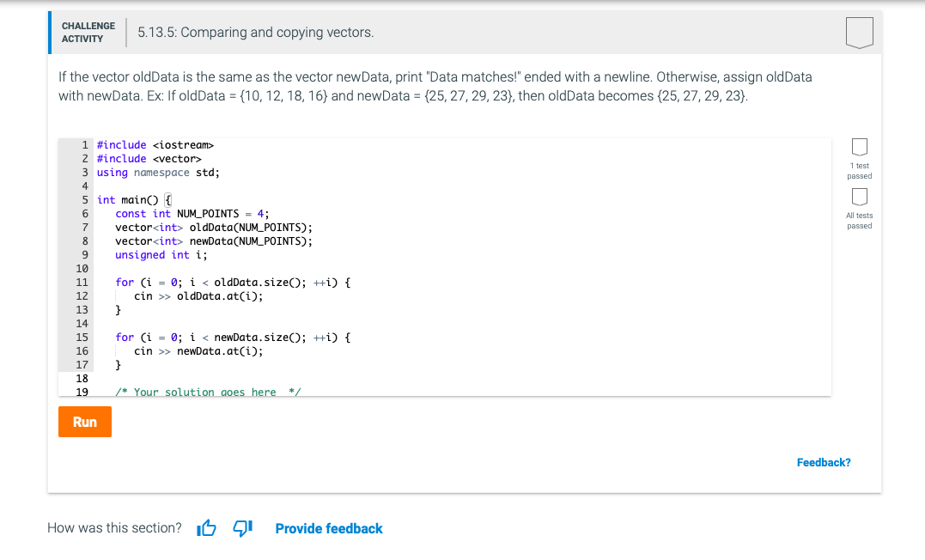The height and width of the screenshot is (560, 925).
Task: Give a thumbs down for this section
Action: 241,528
